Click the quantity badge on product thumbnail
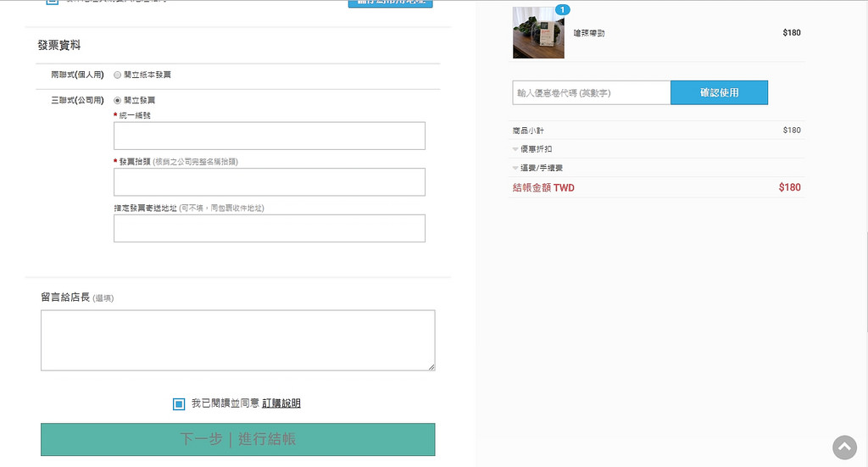This screenshot has width=868, height=467. click(562, 10)
